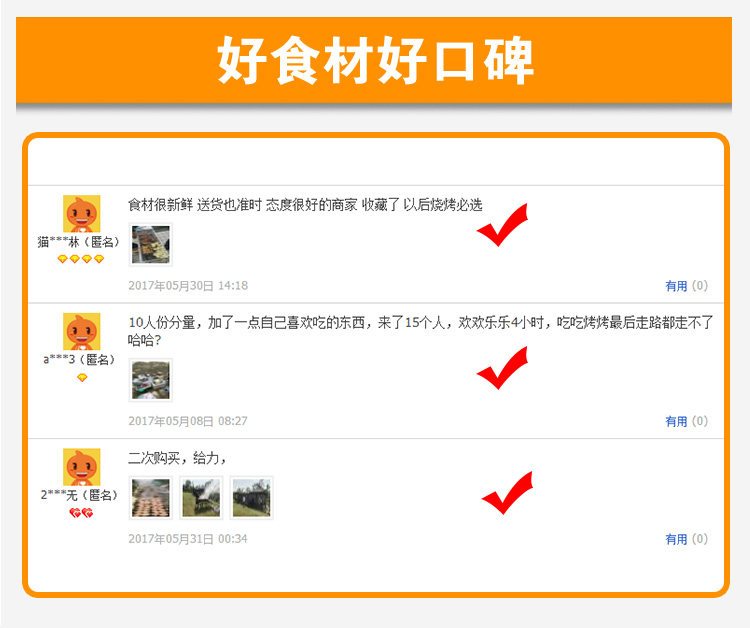Click the avatar of user 猫***林
The height and width of the screenshot is (628, 750).
82,213
